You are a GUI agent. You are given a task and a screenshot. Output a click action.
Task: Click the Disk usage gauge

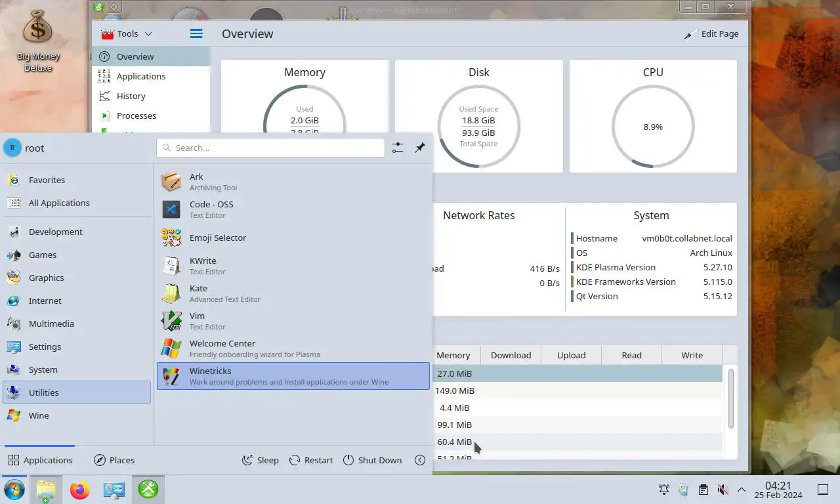click(x=478, y=127)
